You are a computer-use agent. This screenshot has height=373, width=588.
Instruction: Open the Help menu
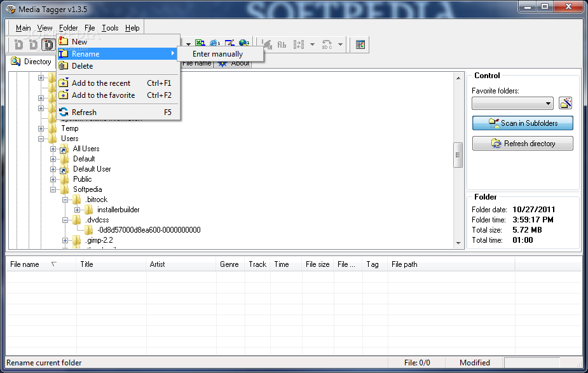(x=132, y=28)
